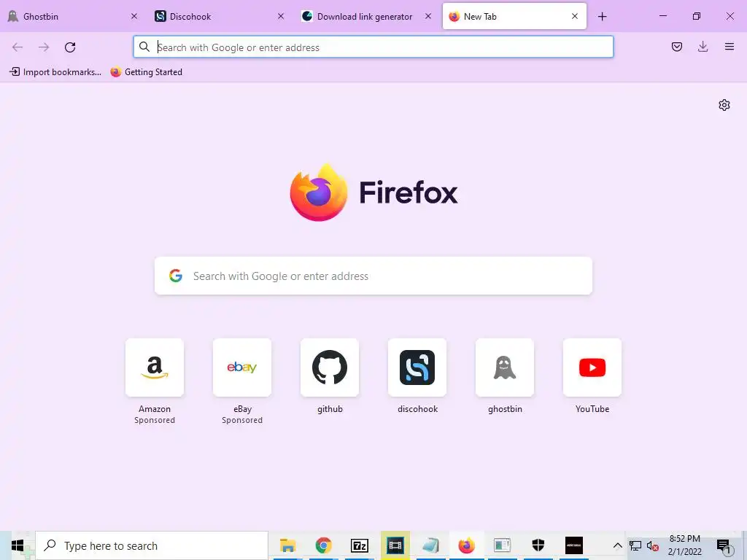Save to Pocket icon in toolbar

676,47
